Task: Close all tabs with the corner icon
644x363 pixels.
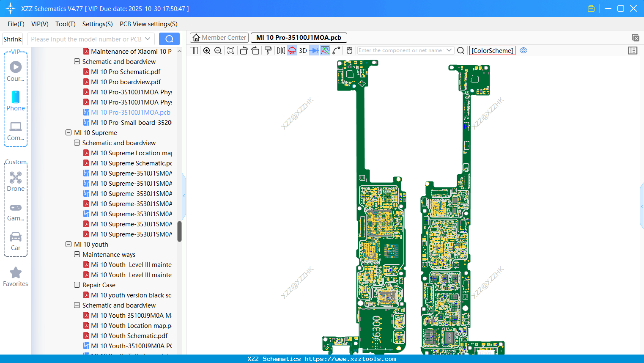Action: click(635, 38)
